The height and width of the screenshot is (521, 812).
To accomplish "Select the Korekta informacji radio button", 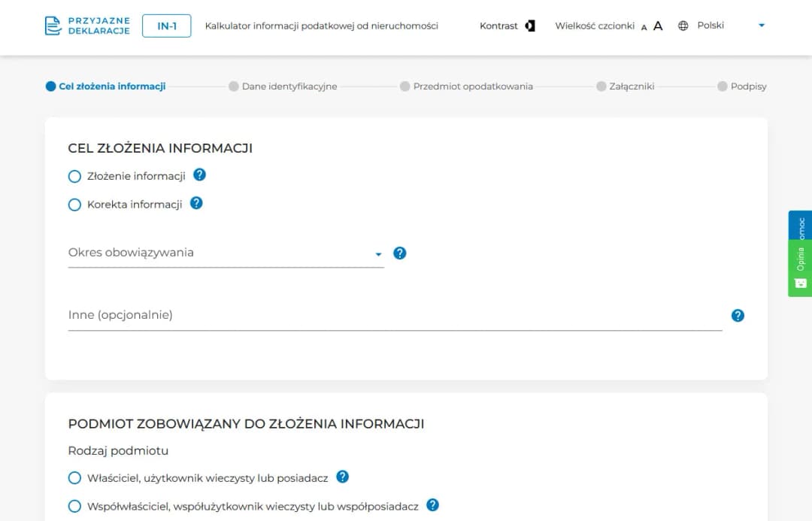I will pyautogui.click(x=74, y=204).
